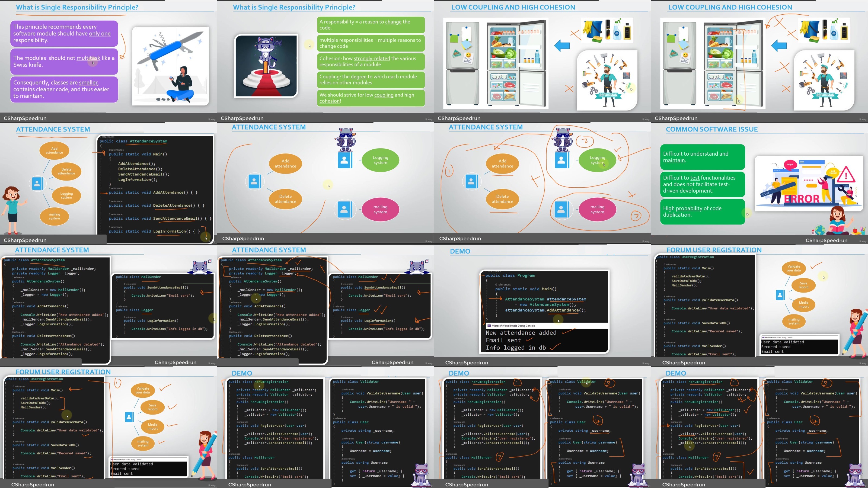Select the text 'The modules should not multitask'
This screenshot has width=868, height=488.
pyautogui.click(x=57, y=58)
